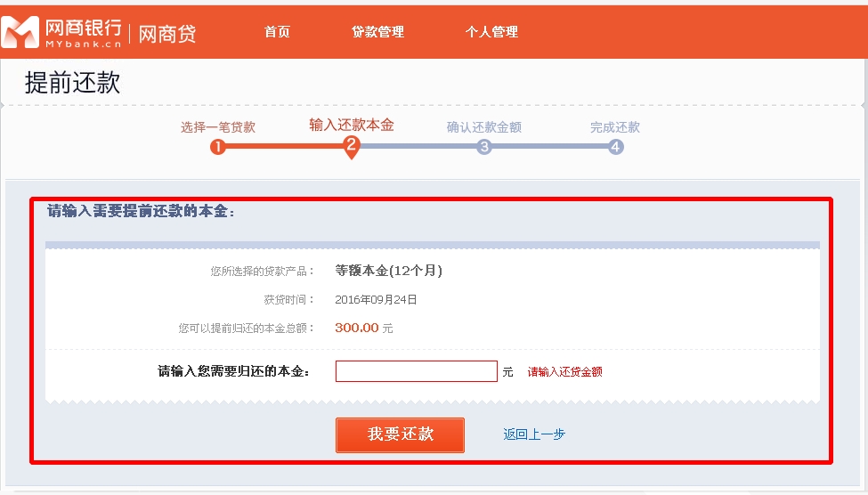Open the 首页 home page
Viewport: 868px width, 495px height.
point(277,32)
